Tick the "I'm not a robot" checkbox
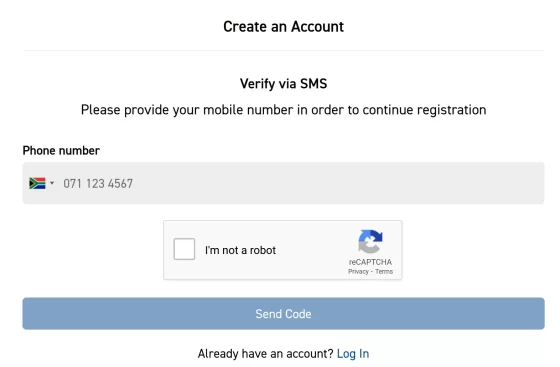The height and width of the screenshot is (367, 560). (184, 249)
